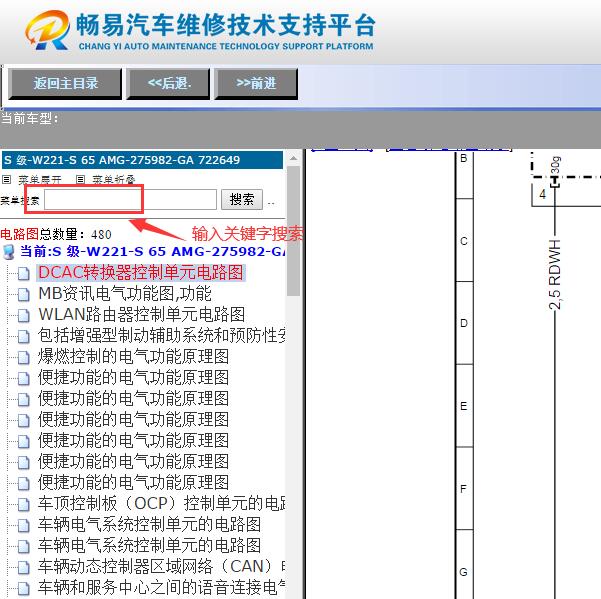601x599 pixels.
Task: Click grid row label C in diagram
Action: coord(464,241)
